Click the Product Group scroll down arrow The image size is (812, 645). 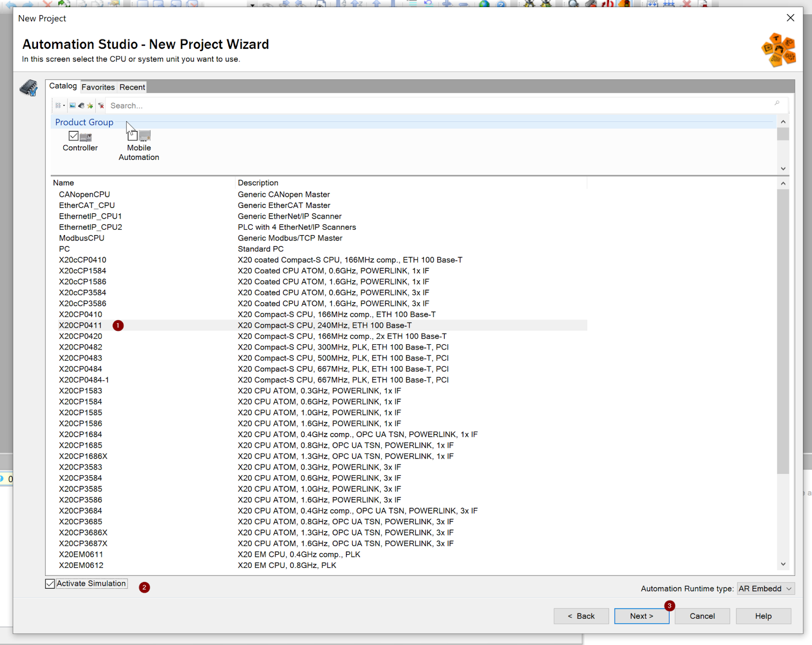(783, 169)
